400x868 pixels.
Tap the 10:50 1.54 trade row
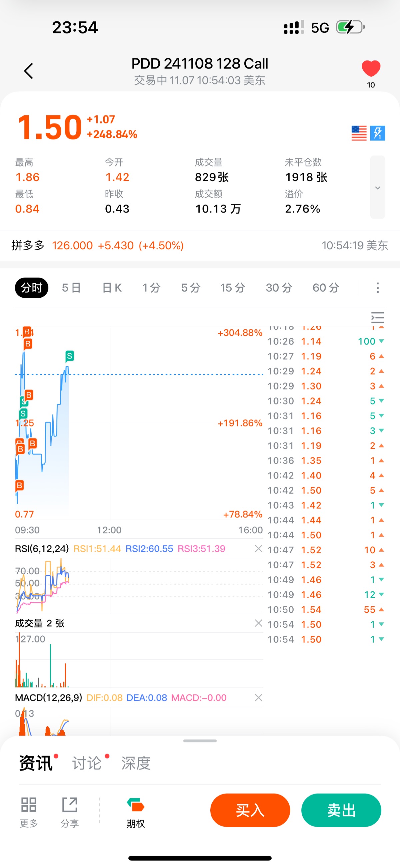(326, 610)
